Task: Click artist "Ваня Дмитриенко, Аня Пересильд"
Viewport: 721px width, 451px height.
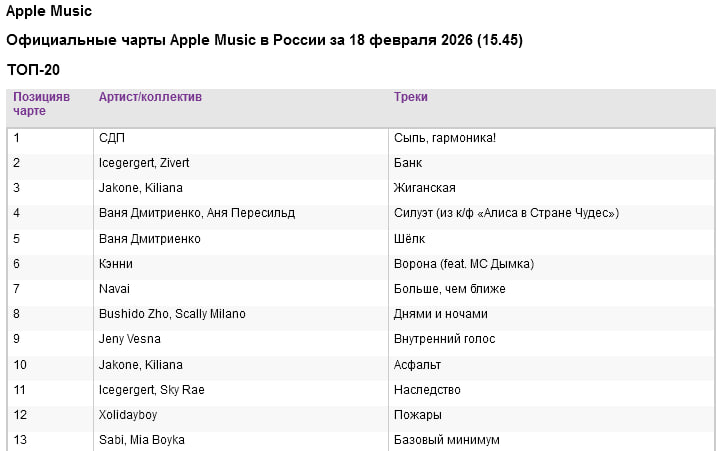Action: (x=197, y=213)
